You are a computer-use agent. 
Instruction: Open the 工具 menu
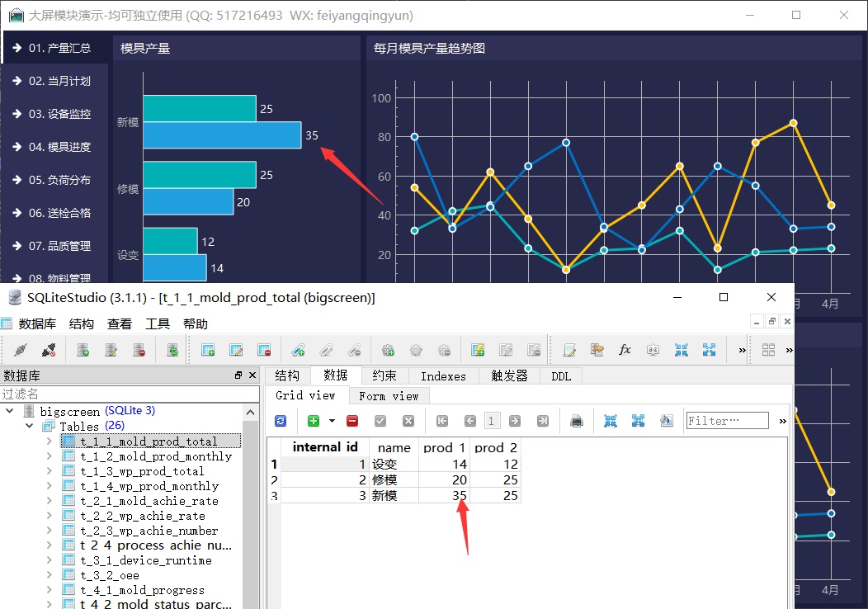click(158, 324)
